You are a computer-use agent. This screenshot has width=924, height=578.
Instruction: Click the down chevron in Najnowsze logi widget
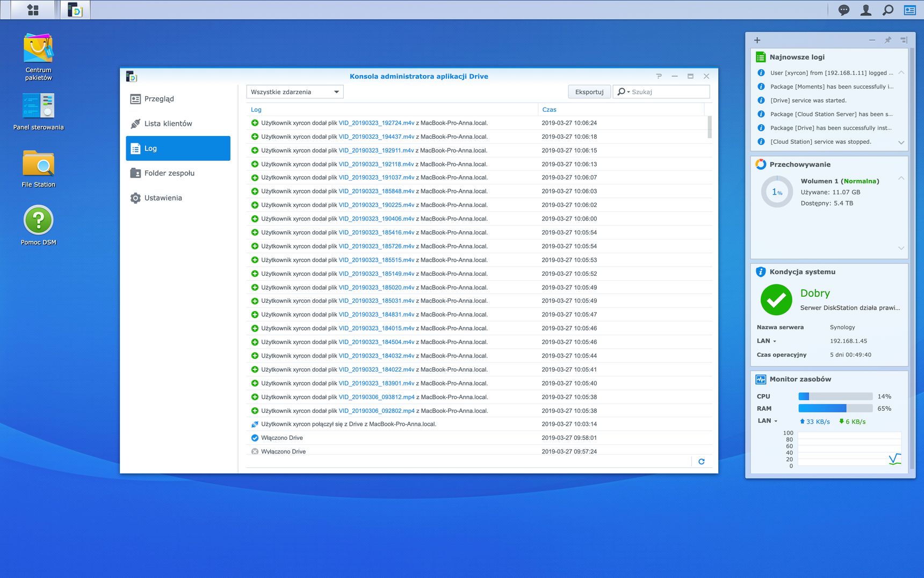[x=901, y=142]
